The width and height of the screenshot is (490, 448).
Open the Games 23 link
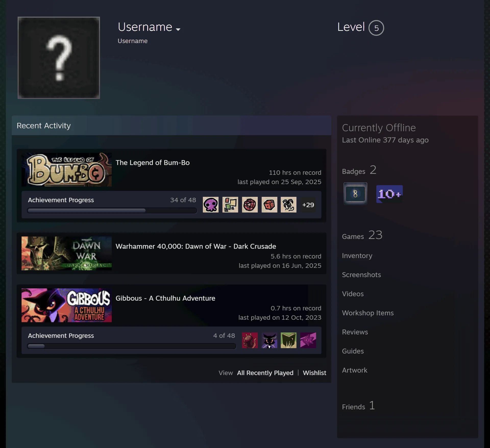click(x=362, y=235)
